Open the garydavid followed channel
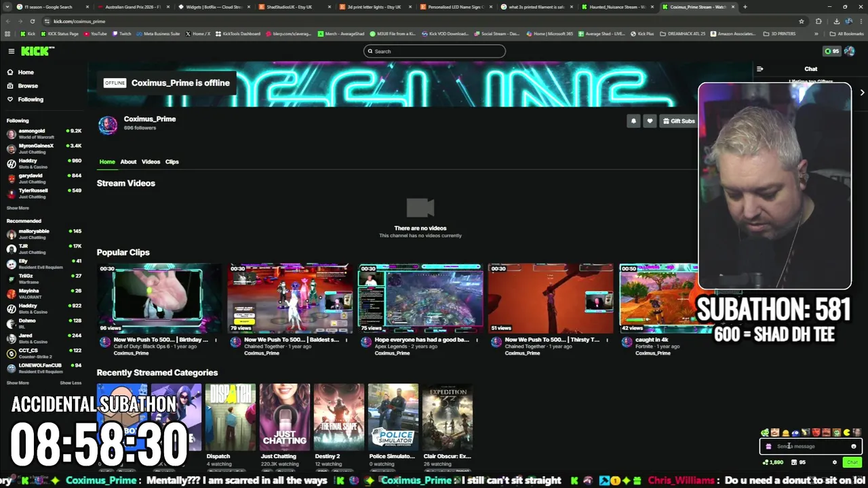Viewport: 868px width, 488px height. [43, 178]
